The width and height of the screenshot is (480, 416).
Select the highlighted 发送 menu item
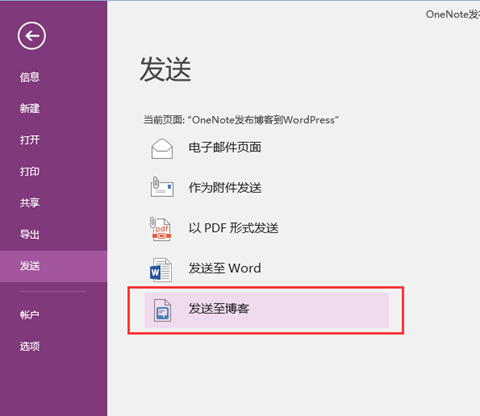(53, 266)
